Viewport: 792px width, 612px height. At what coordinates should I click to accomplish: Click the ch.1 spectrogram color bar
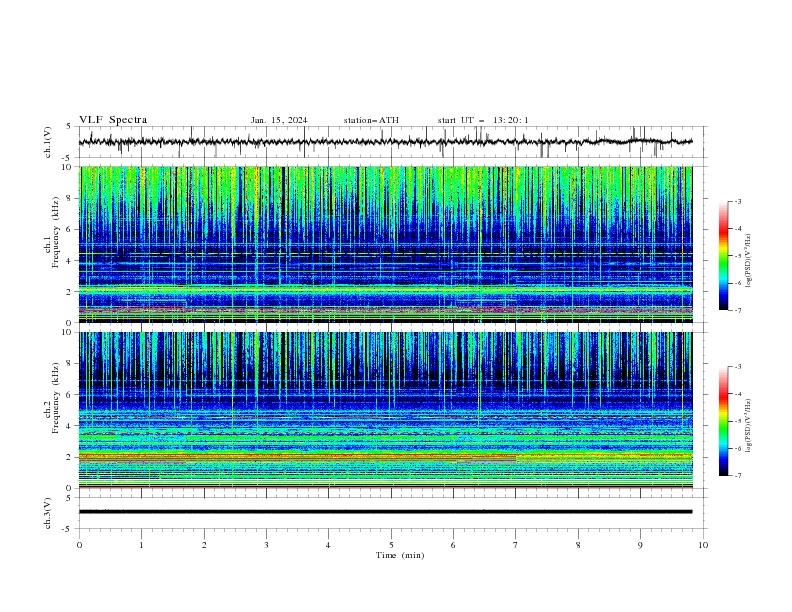click(x=724, y=256)
